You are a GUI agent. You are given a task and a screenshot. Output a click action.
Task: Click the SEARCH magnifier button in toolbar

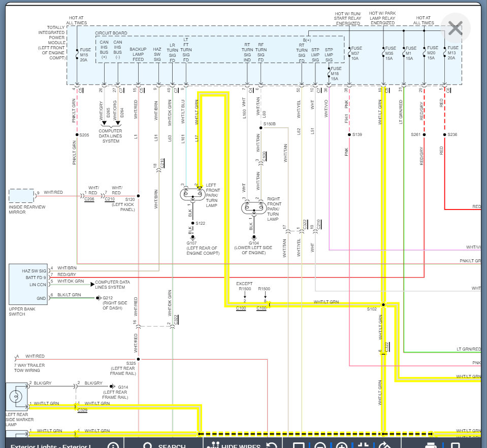pyautogui.click(x=164, y=445)
